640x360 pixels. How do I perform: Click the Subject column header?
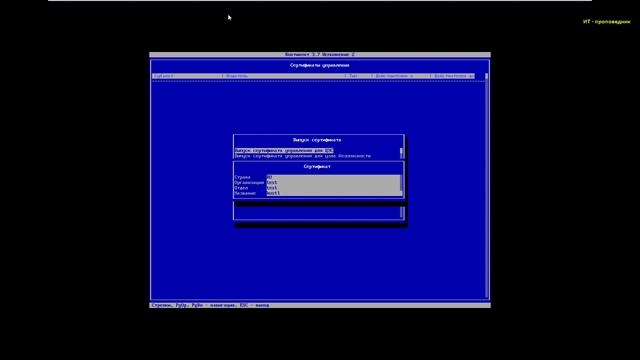click(163, 76)
